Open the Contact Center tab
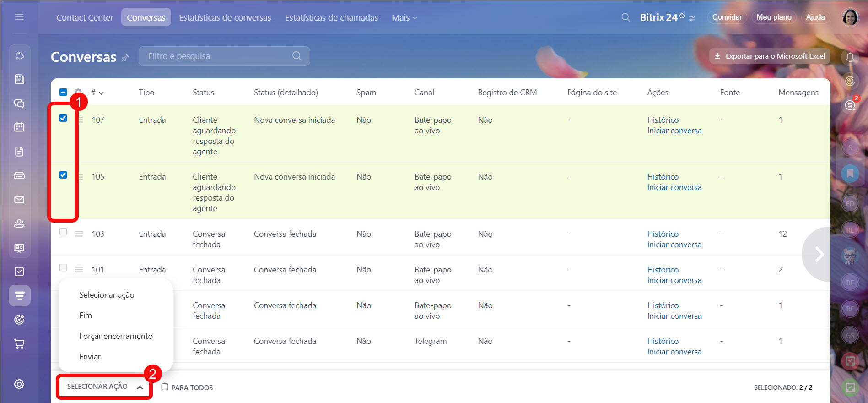Viewport: 868px width, 403px height. pos(85,17)
